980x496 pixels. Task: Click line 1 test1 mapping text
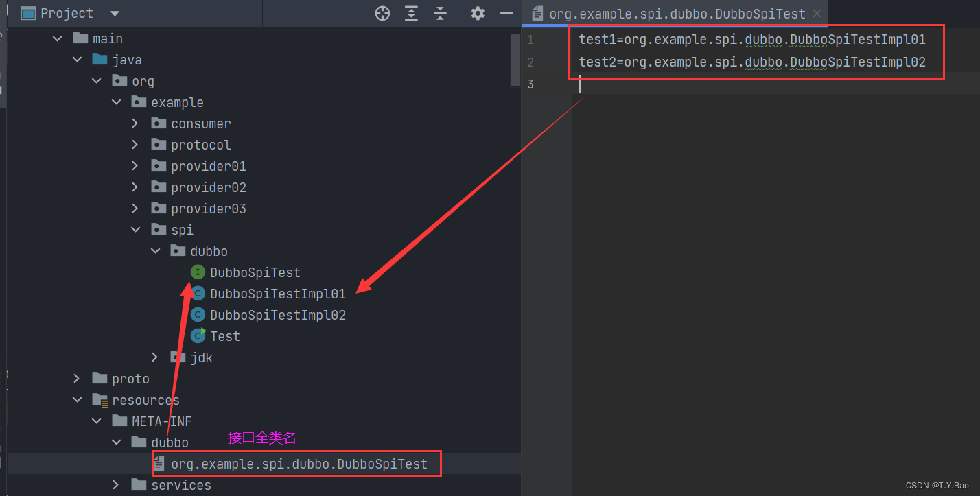(752, 40)
